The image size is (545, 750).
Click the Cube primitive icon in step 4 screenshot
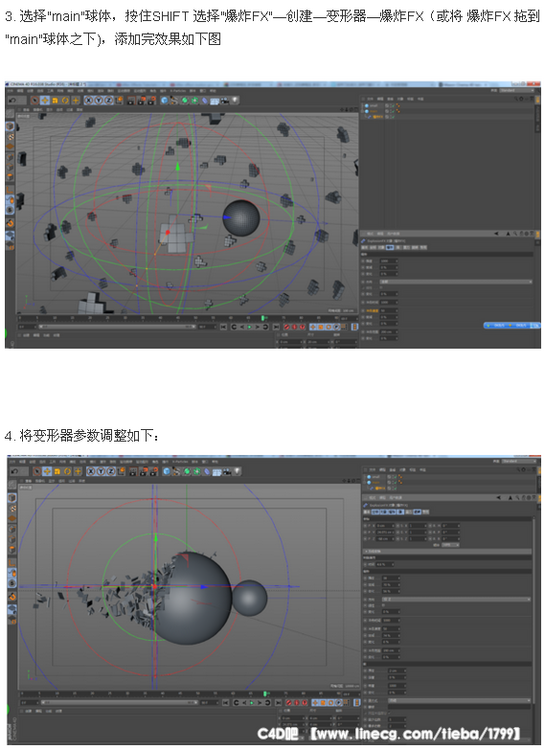[x=167, y=471]
